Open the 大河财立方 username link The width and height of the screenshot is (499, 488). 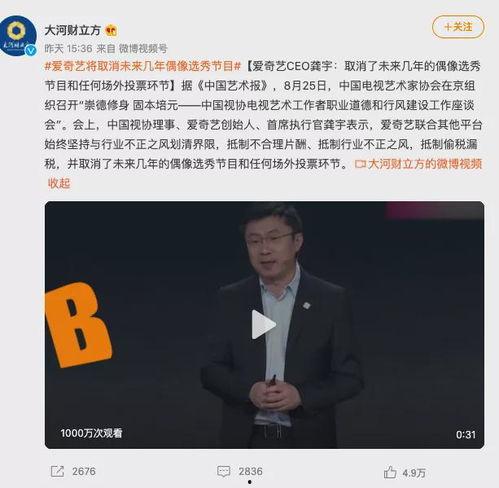pos(73,31)
